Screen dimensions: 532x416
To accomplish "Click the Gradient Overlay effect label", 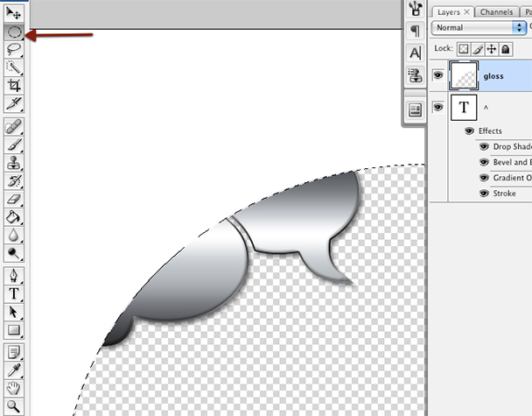I will point(513,178).
